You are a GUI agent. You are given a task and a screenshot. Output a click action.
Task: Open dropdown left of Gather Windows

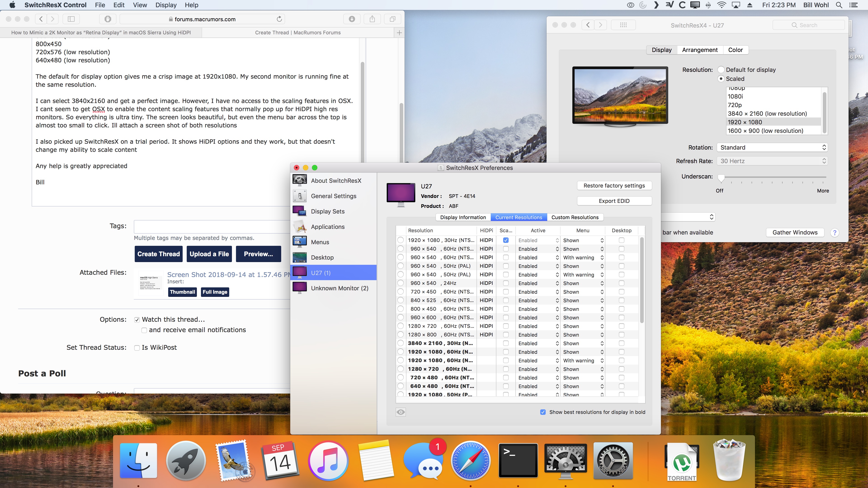[688, 217]
